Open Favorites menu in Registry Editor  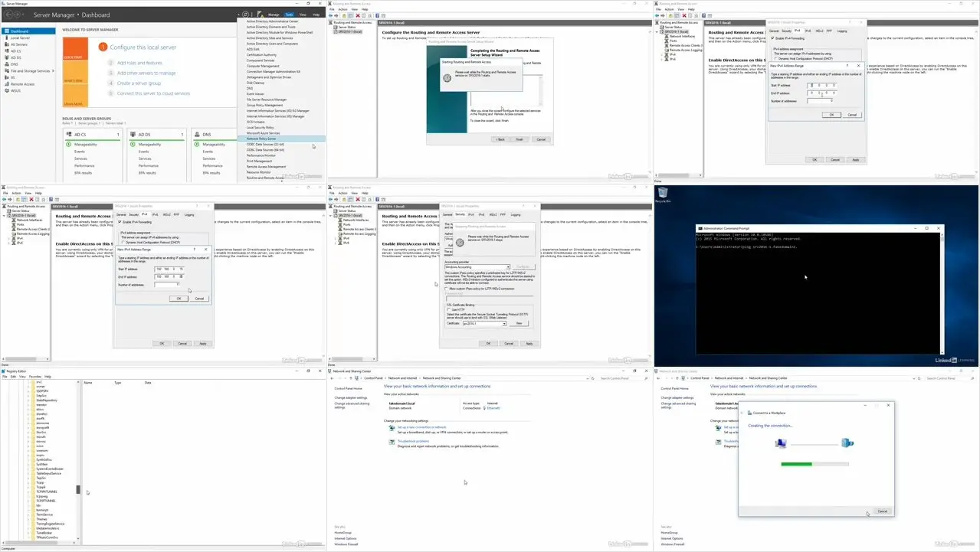tap(34, 377)
